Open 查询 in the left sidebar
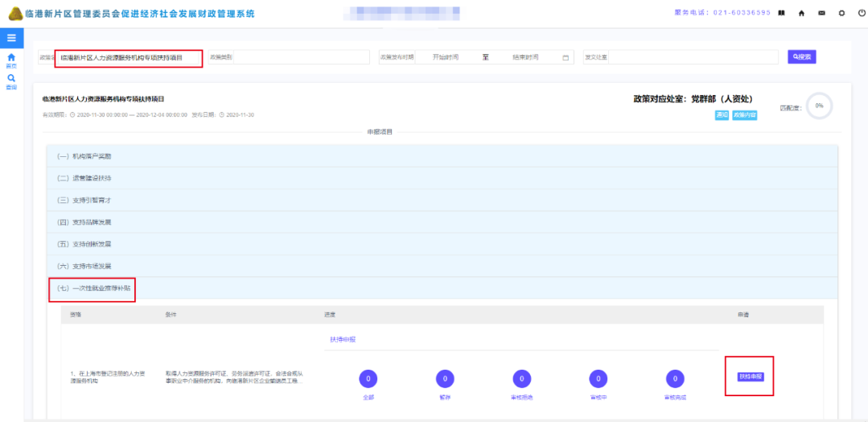The height and width of the screenshot is (422, 868). tap(11, 81)
